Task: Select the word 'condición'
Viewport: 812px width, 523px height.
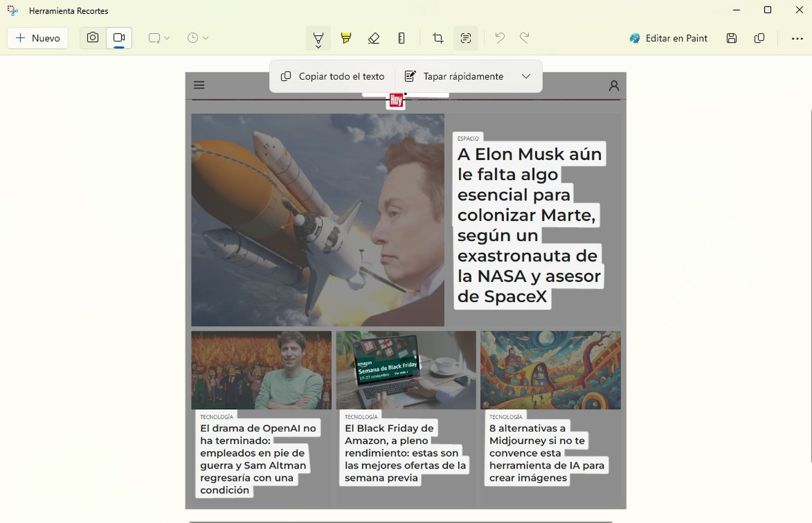Action: [224, 490]
